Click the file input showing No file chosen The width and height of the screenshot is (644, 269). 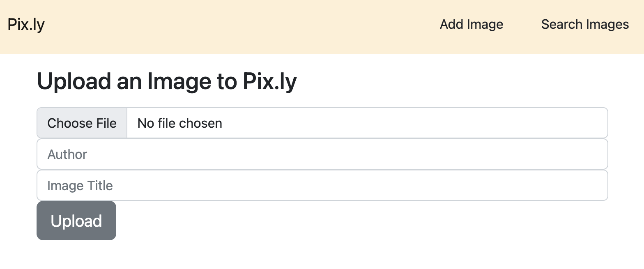[179, 123]
